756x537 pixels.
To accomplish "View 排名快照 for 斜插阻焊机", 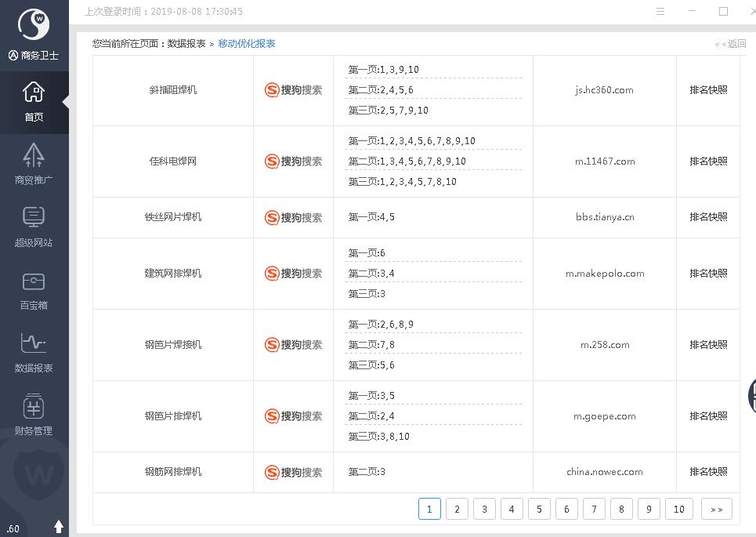I will pyautogui.click(x=708, y=90).
